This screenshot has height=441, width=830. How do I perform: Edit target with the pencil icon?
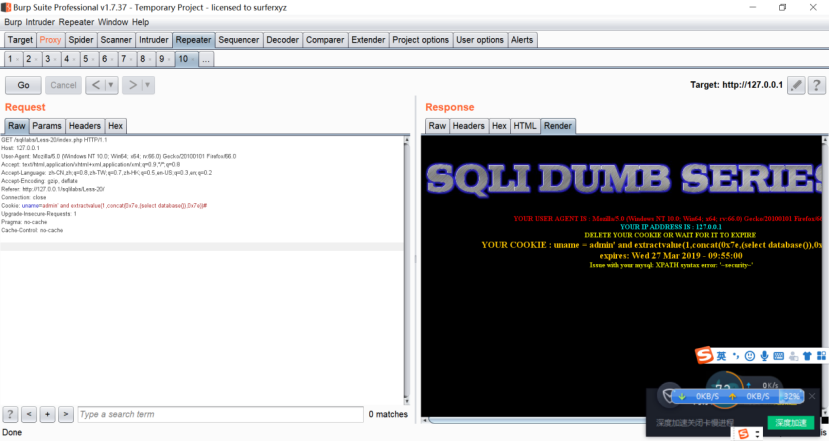click(x=796, y=85)
